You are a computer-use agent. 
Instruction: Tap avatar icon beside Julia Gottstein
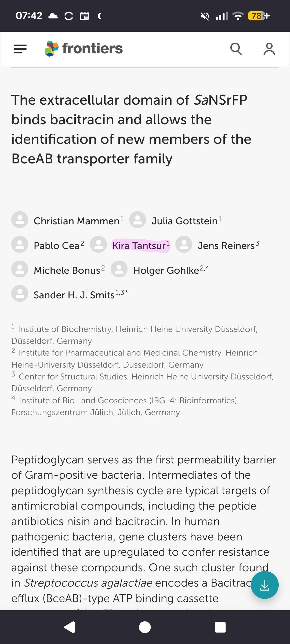coord(137,220)
